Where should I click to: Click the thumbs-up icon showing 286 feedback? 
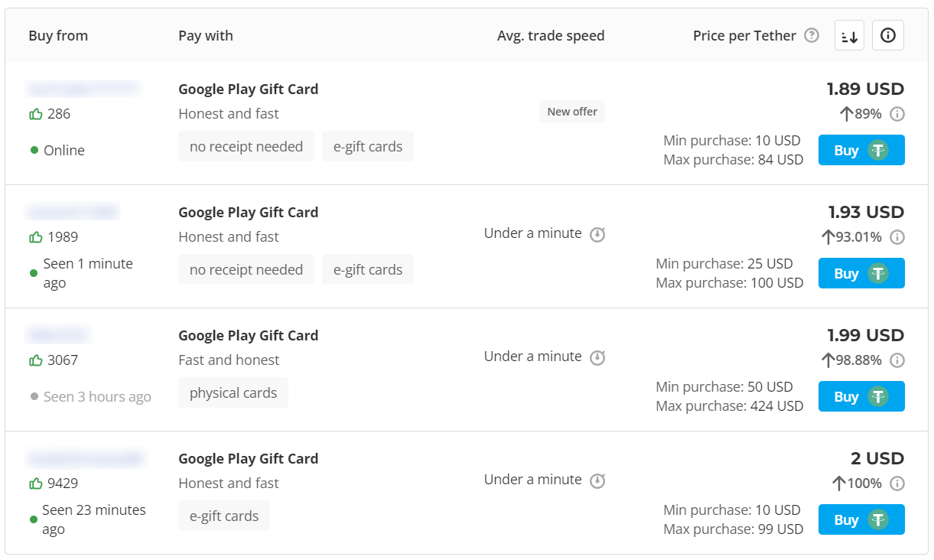[35, 113]
